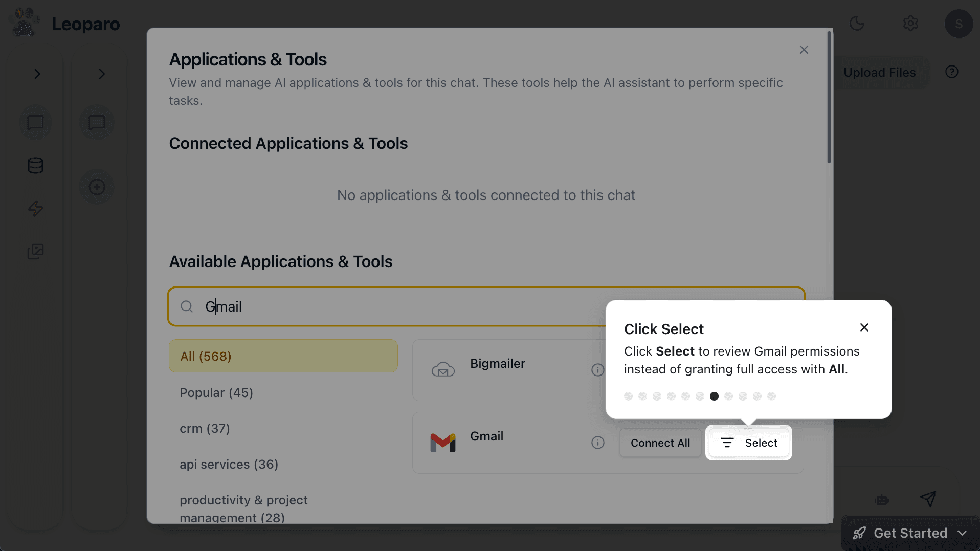Screen dimensions: 980x551
Task: Open the Get Started dropdown chevron
Action: (x=963, y=533)
